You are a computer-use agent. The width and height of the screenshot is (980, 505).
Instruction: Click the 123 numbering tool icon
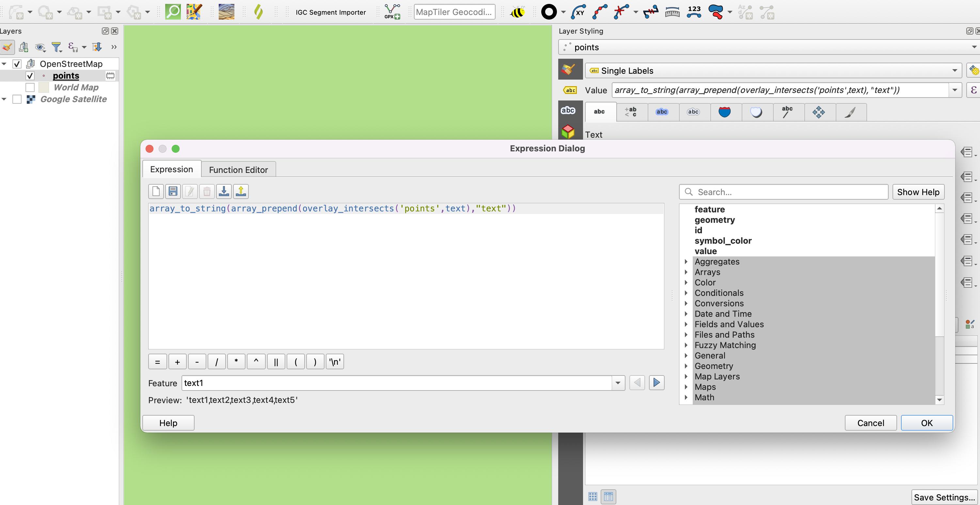[694, 12]
